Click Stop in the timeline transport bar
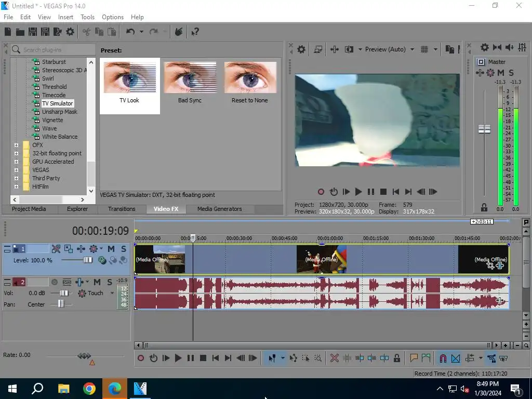The width and height of the screenshot is (532, 399). point(203,358)
